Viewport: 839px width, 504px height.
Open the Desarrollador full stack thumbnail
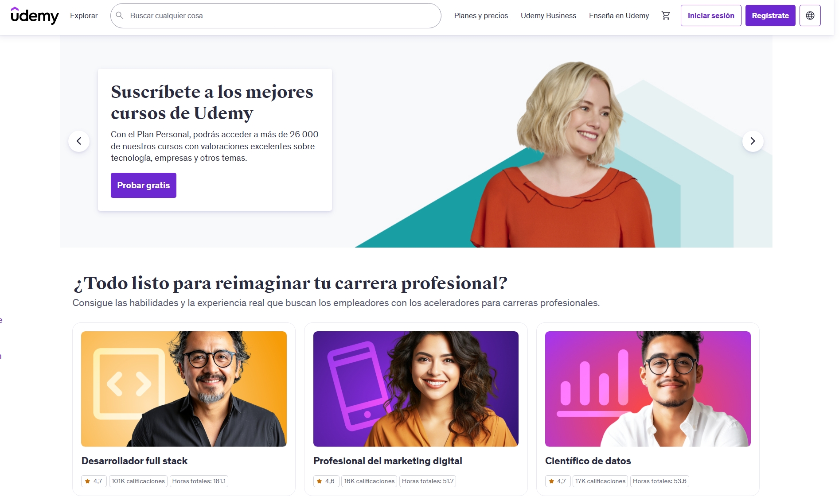184,389
